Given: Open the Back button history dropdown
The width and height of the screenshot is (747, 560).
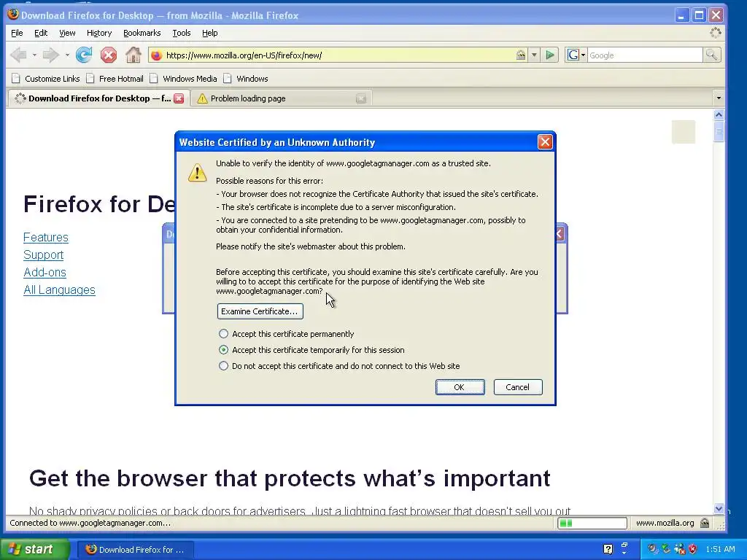Looking at the screenshot, I should (x=34, y=55).
